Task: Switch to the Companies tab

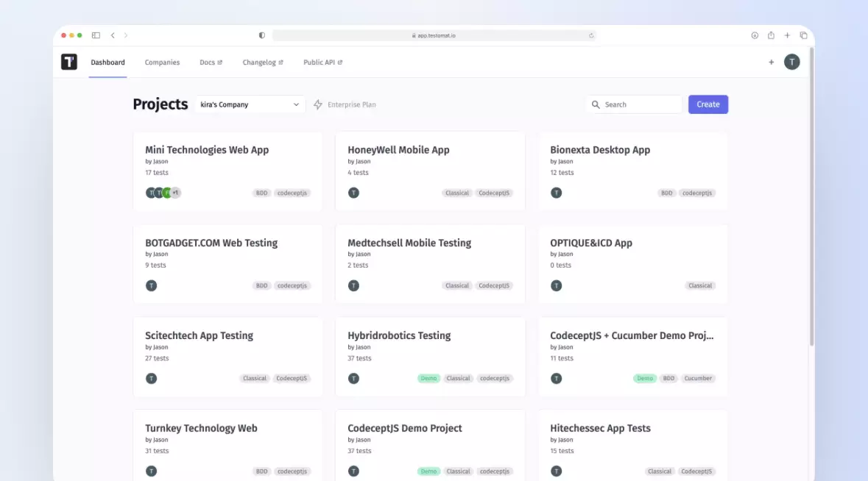Action: tap(162, 62)
